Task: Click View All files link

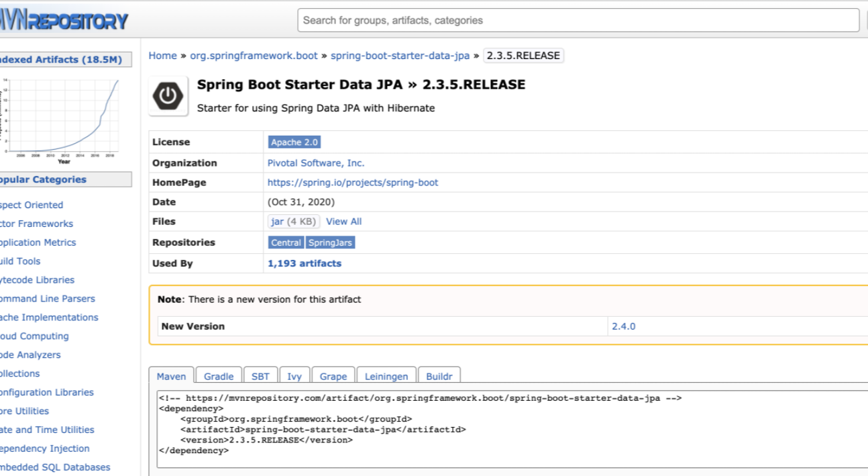Action: pos(343,222)
